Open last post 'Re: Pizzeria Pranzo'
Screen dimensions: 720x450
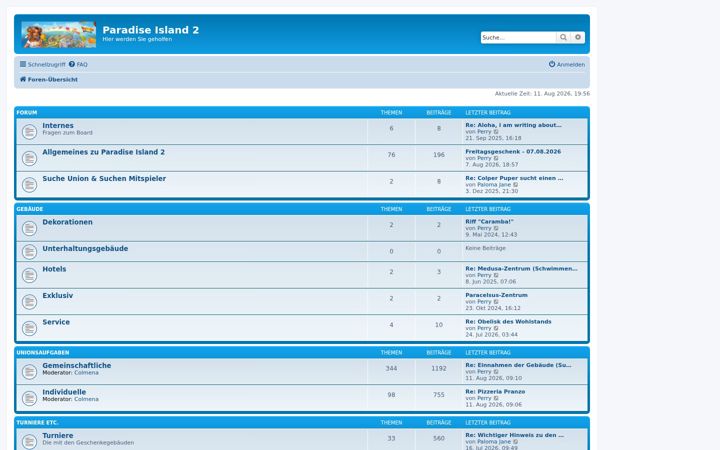pos(495,392)
